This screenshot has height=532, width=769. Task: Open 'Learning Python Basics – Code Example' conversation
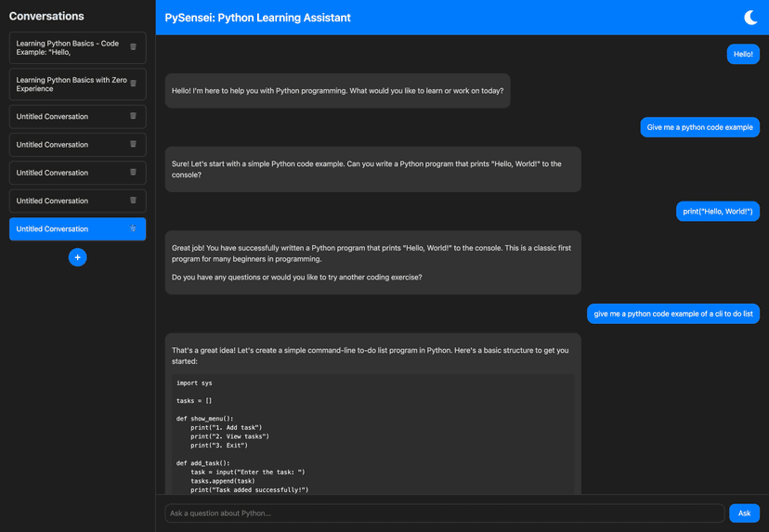pos(67,48)
